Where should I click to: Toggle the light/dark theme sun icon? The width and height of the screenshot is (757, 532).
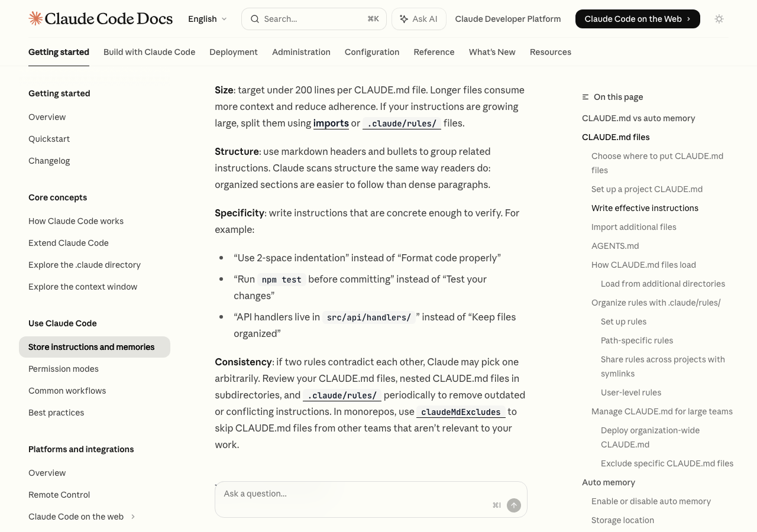click(719, 19)
